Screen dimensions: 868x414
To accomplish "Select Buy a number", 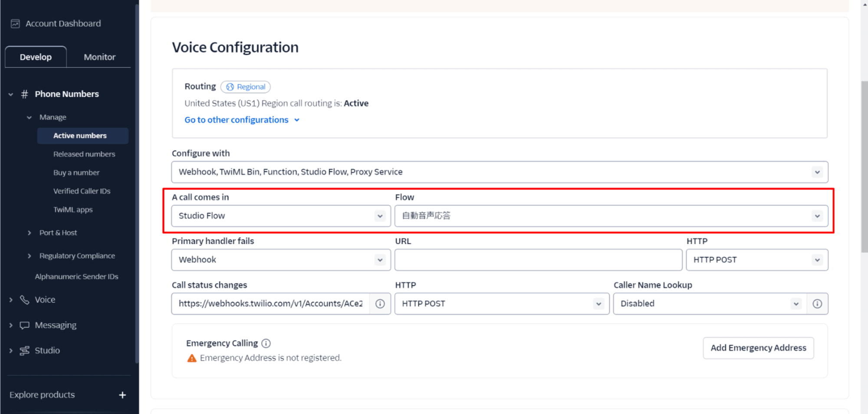I will click(x=76, y=173).
